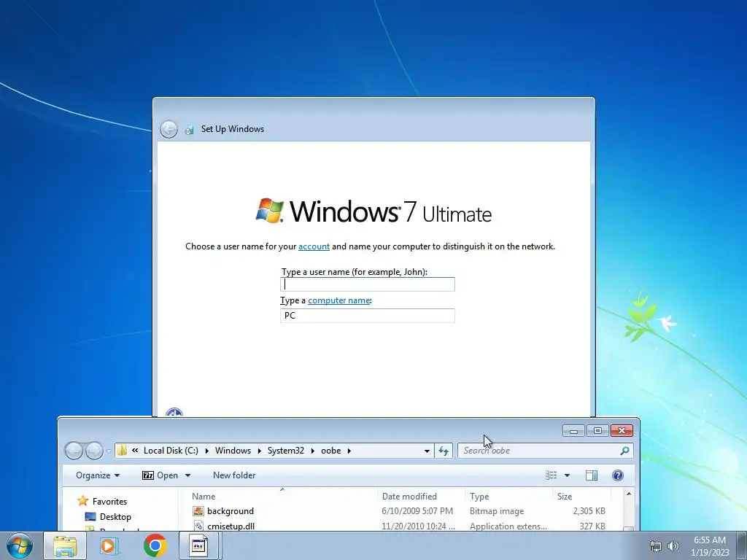Click the computer name field containing PC
Image resolution: width=747 pixels, height=560 pixels.
point(368,316)
